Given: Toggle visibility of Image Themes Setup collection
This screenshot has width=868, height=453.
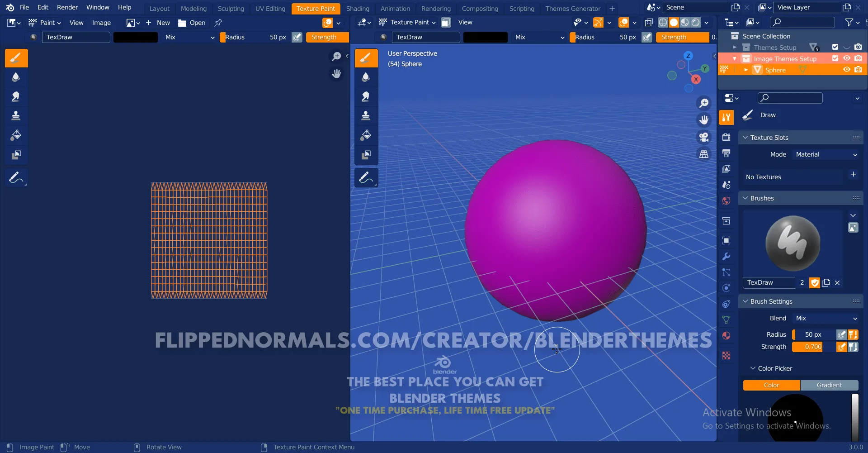Looking at the screenshot, I should (847, 58).
